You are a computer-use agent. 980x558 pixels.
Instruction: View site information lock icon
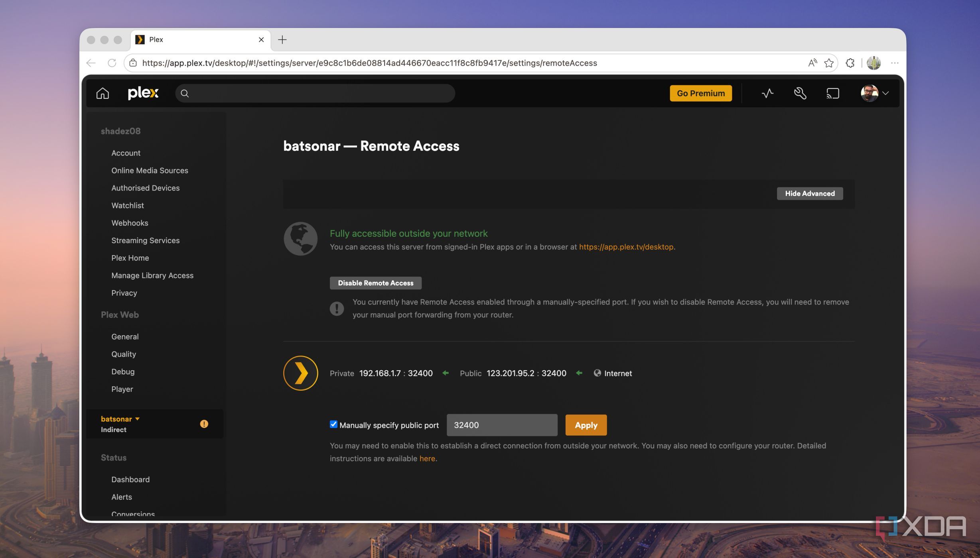point(133,63)
